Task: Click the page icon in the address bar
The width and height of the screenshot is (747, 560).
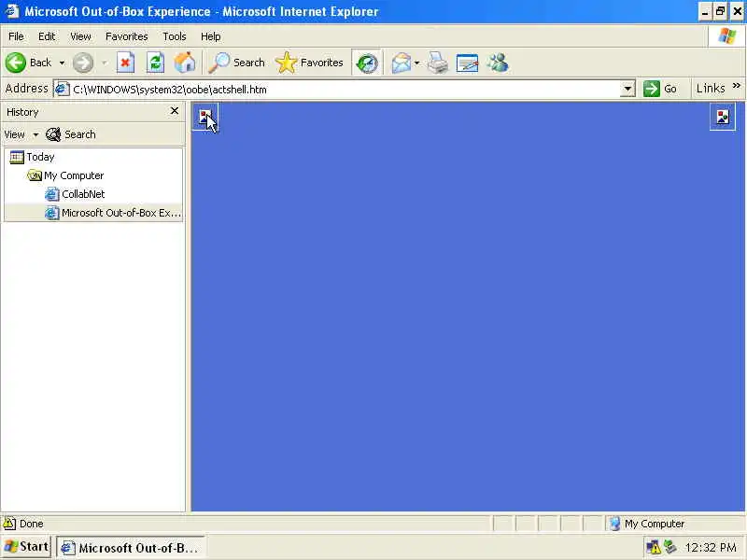Action: (62, 89)
